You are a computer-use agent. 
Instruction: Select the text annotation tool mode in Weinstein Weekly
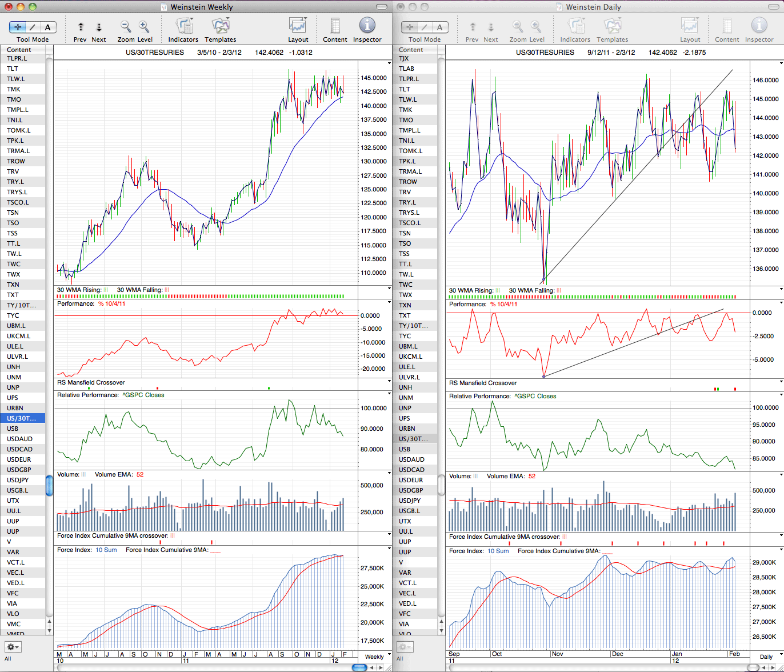[48, 27]
